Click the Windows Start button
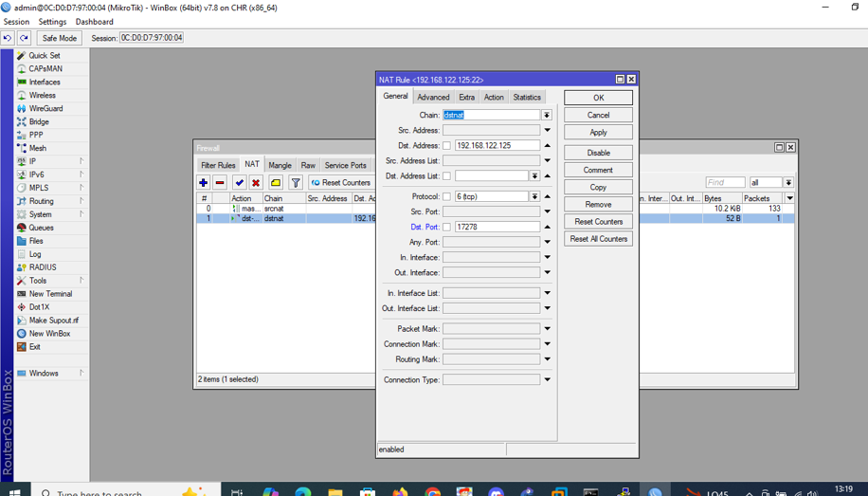 (x=15, y=492)
